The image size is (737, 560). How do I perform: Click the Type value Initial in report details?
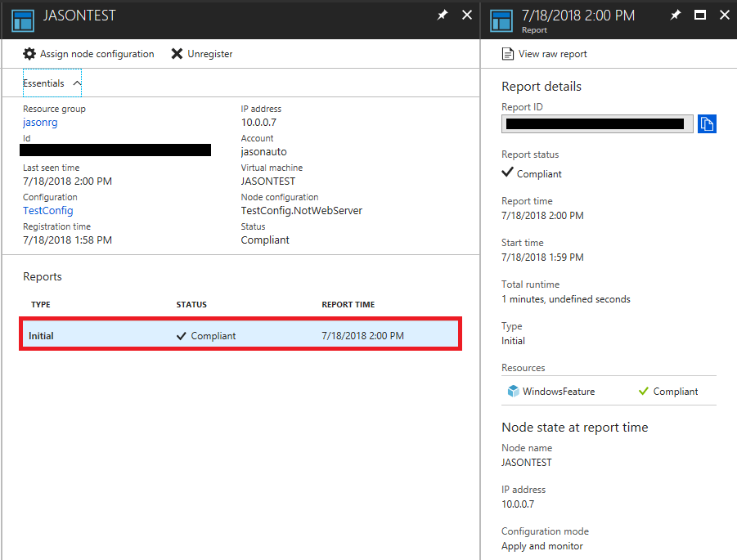(x=513, y=341)
